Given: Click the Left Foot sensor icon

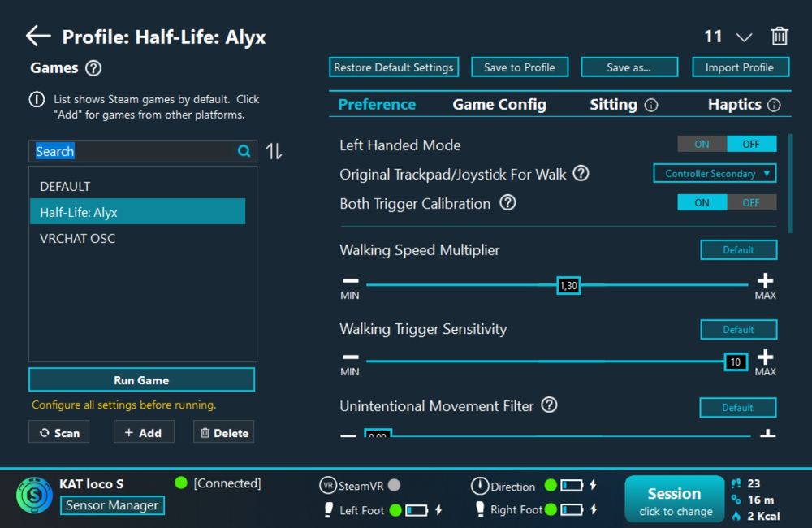Looking at the screenshot, I should coord(328,510).
